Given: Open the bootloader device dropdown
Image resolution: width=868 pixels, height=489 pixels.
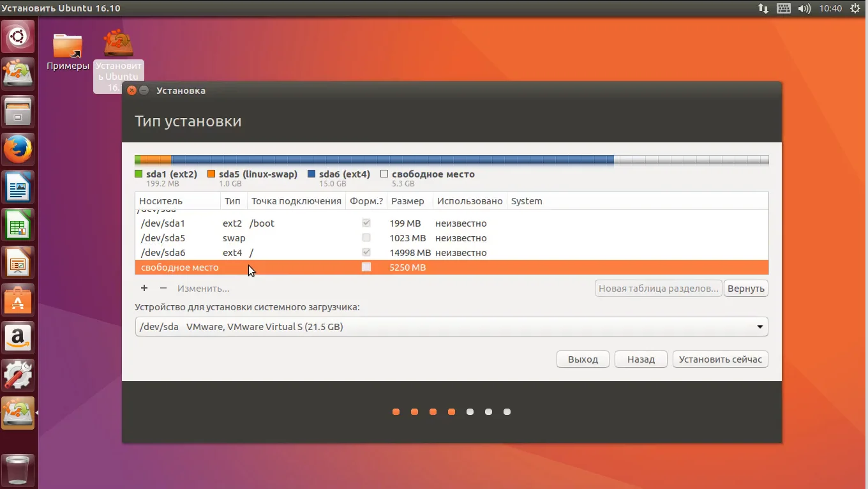Looking at the screenshot, I should pos(451,327).
